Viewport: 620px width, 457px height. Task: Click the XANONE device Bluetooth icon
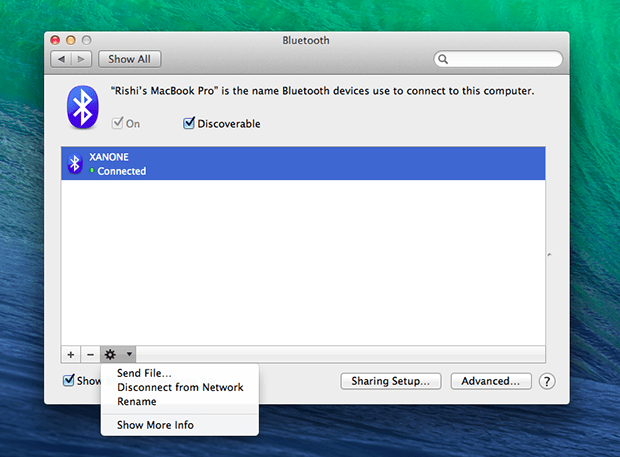coord(74,164)
